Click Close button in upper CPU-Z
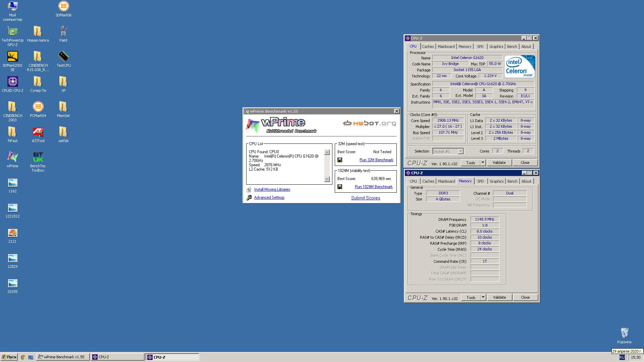644x362 pixels. [x=525, y=163]
